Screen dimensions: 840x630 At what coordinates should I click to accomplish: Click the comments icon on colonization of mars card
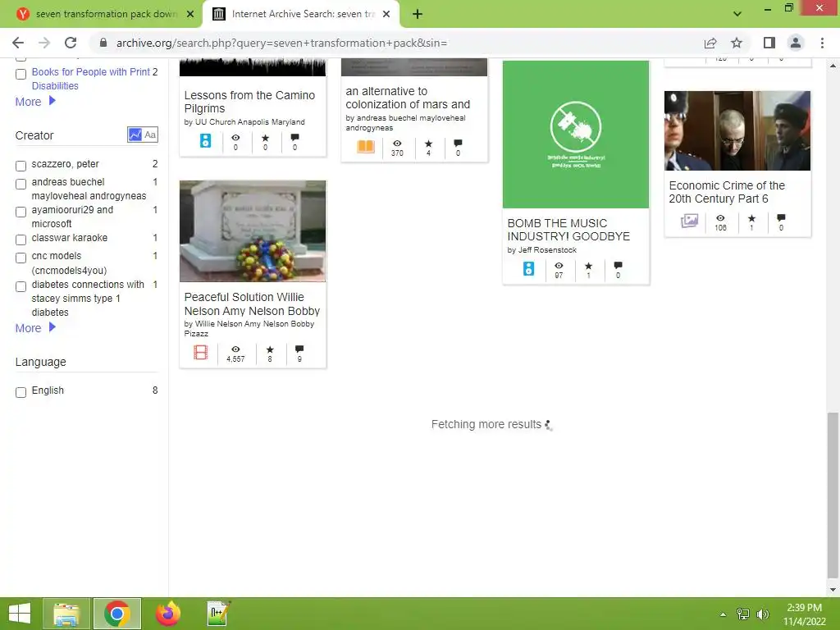coord(458,143)
